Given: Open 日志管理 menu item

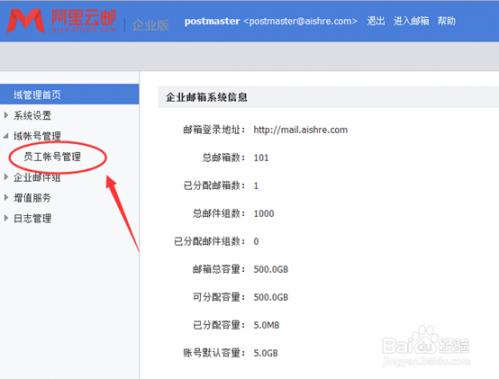Looking at the screenshot, I should click(32, 219).
